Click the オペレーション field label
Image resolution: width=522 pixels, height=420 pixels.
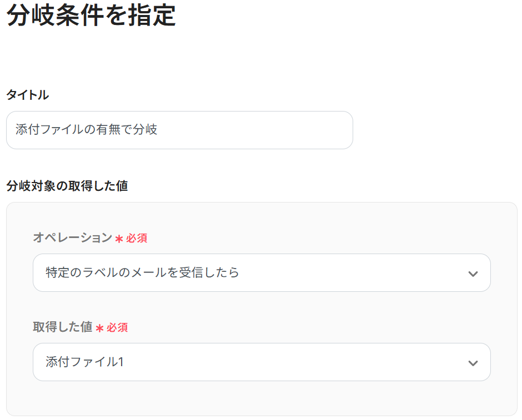pyautogui.click(x=73, y=237)
